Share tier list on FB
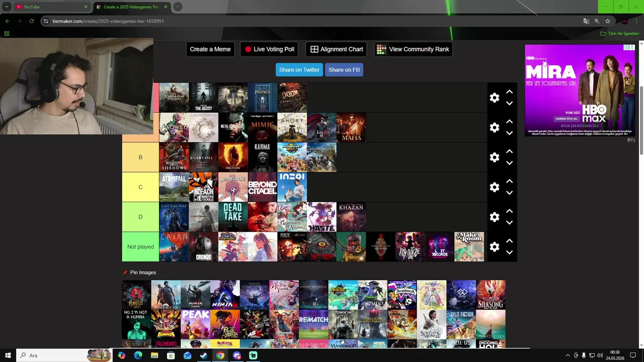This screenshot has height=362, width=644. click(344, 70)
